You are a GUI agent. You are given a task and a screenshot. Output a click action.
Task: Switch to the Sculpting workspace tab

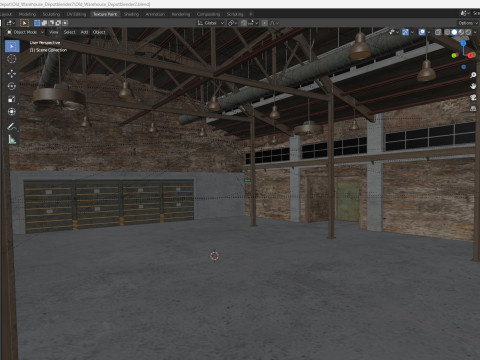click(x=51, y=14)
